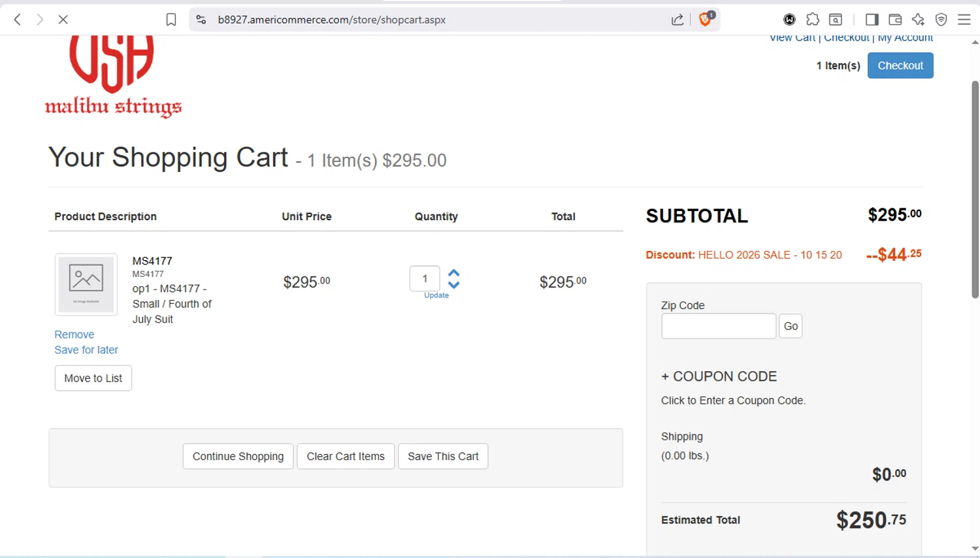Click 'Click to Enter a Coupon Code.'
The image size is (980, 558).
733,401
